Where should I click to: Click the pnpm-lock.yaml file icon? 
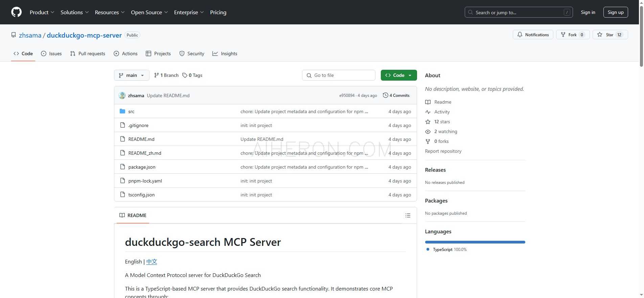122,181
